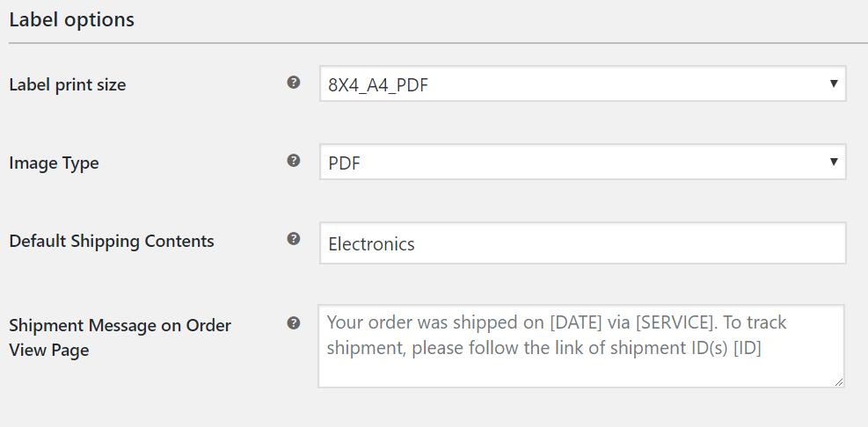Click the 'PDF' value in Image Type

click(x=344, y=163)
